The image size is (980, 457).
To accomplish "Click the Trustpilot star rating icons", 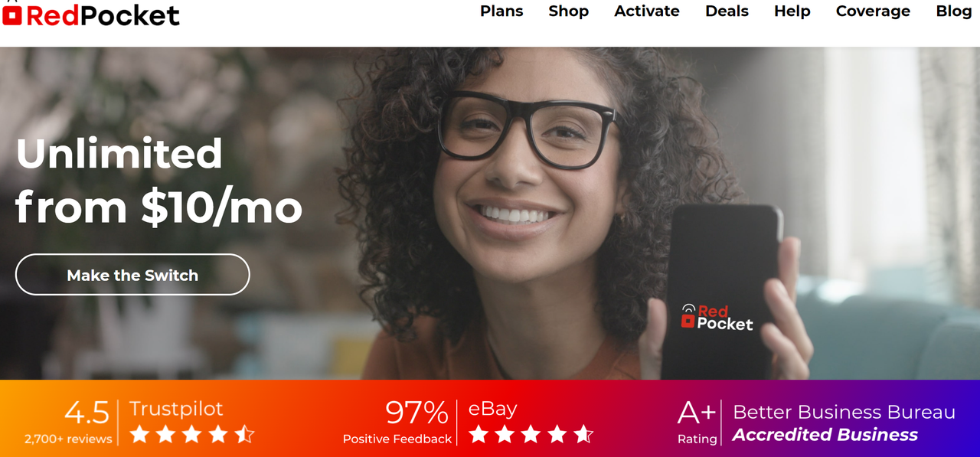I will 191,435.
